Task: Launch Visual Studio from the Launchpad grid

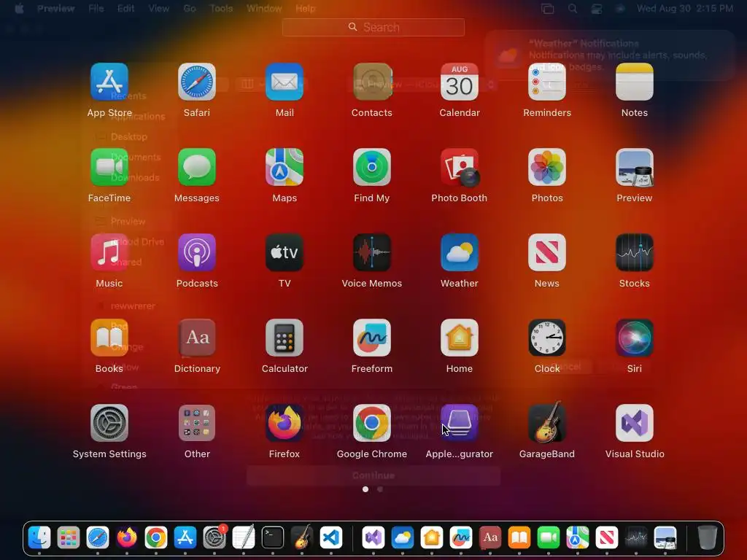Action: (x=635, y=423)
